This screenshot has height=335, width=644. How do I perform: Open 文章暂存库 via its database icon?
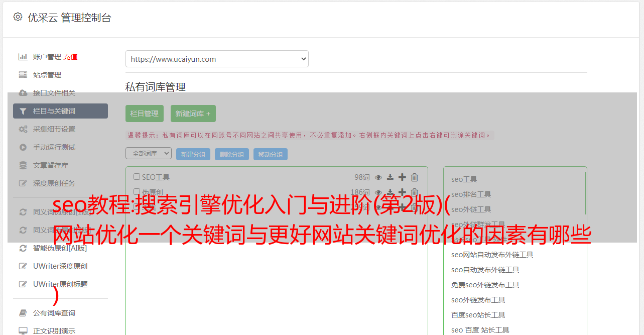tap(23, 165)
